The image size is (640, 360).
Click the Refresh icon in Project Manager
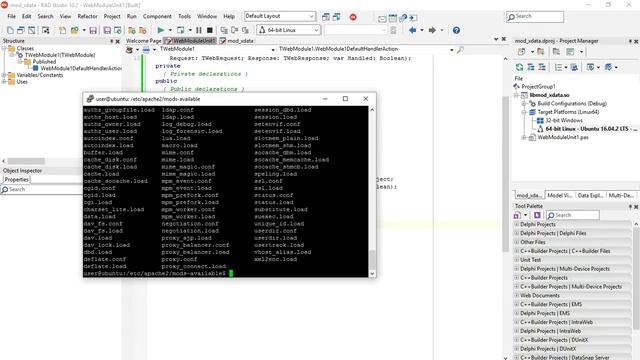pyautogui.click(x=519, y=67)
